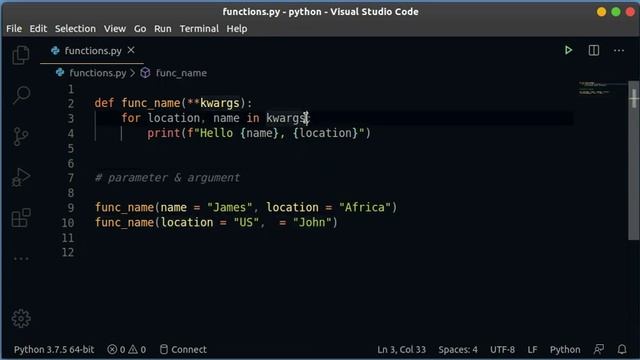This screenshot has height=360, width=640.
Task: Change file encoding UTF-8
Action: (502, 349)
